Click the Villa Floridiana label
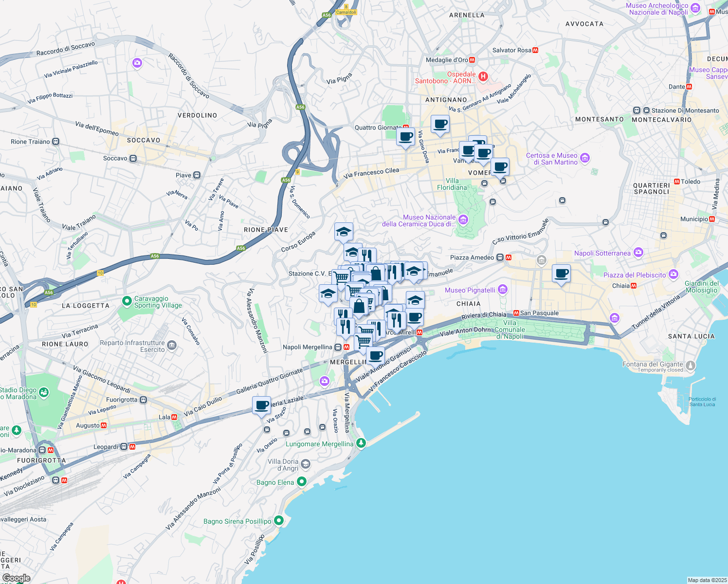The height and width of the screenshot is (584, 728). [x=452, y=184]
